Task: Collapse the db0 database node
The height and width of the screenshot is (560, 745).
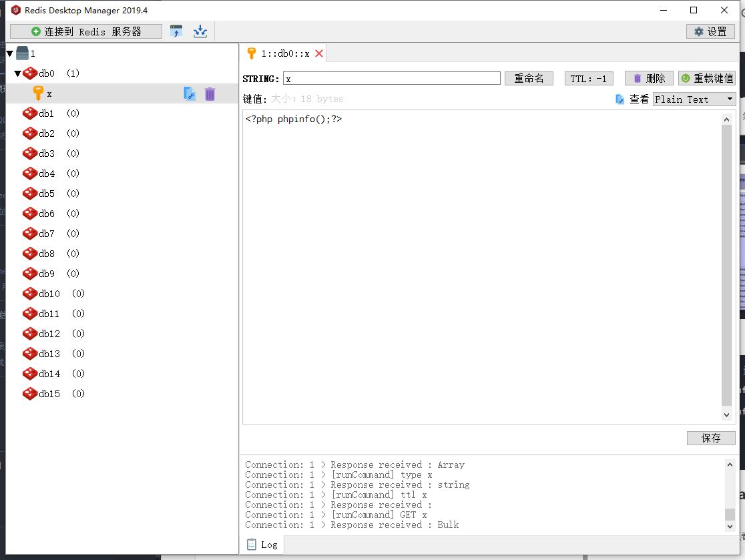Action: (x=17, y=73)
